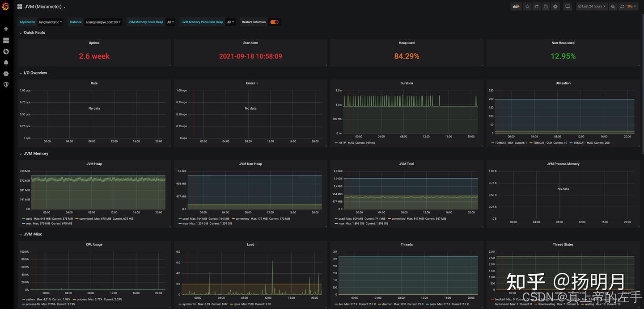
Task: Open the Uptime panel title menu
Action: 94,43
